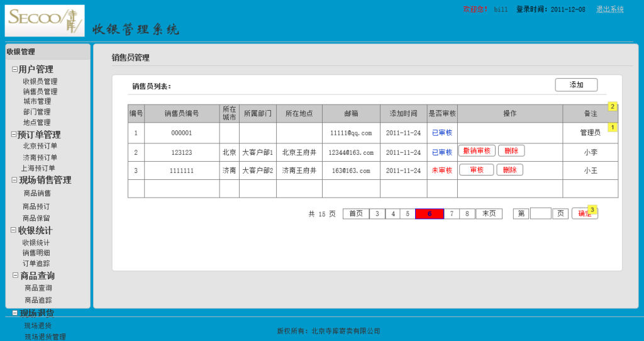Click the 北京王府井 location cell
644x341 pixels.
coord(299,152)
